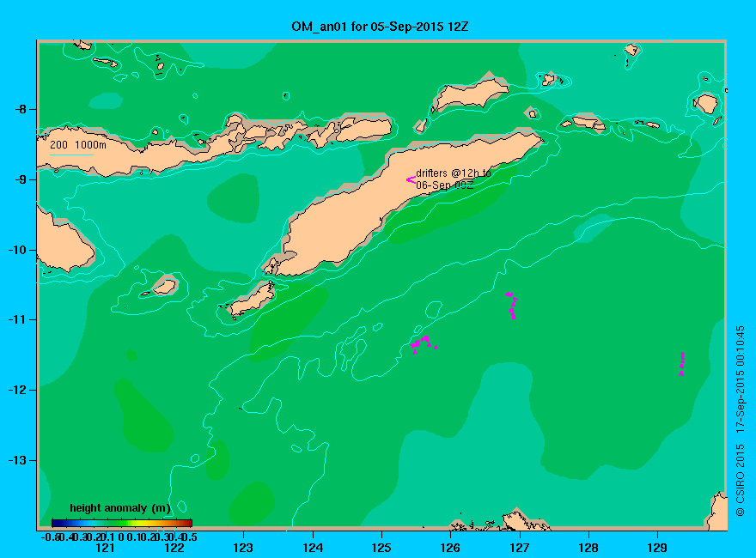This screenshot has width=756, height=558.
Task: Click longitude label 129 on bottom axis
Action: 657,548
